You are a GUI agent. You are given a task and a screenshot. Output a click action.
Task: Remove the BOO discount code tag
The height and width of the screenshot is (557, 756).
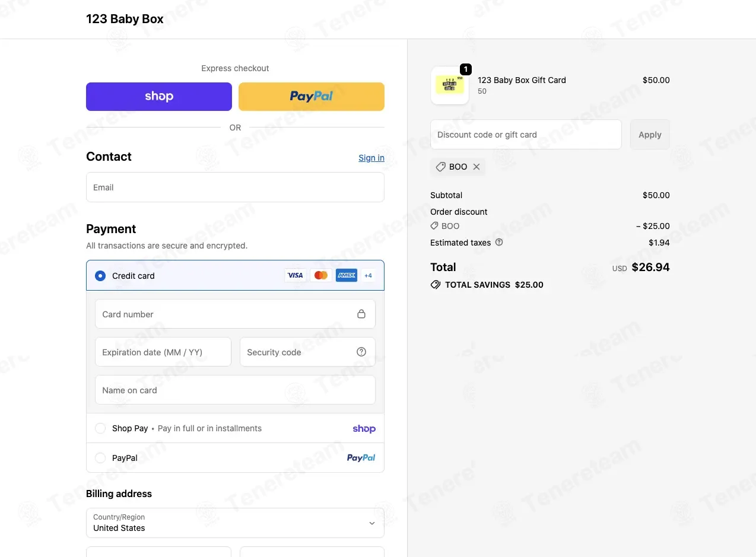477,167
